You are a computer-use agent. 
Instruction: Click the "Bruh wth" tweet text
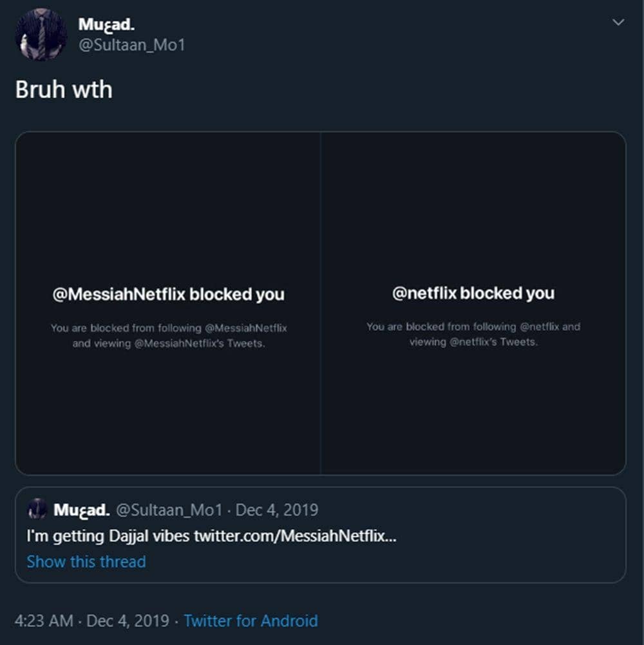point(64,89)
